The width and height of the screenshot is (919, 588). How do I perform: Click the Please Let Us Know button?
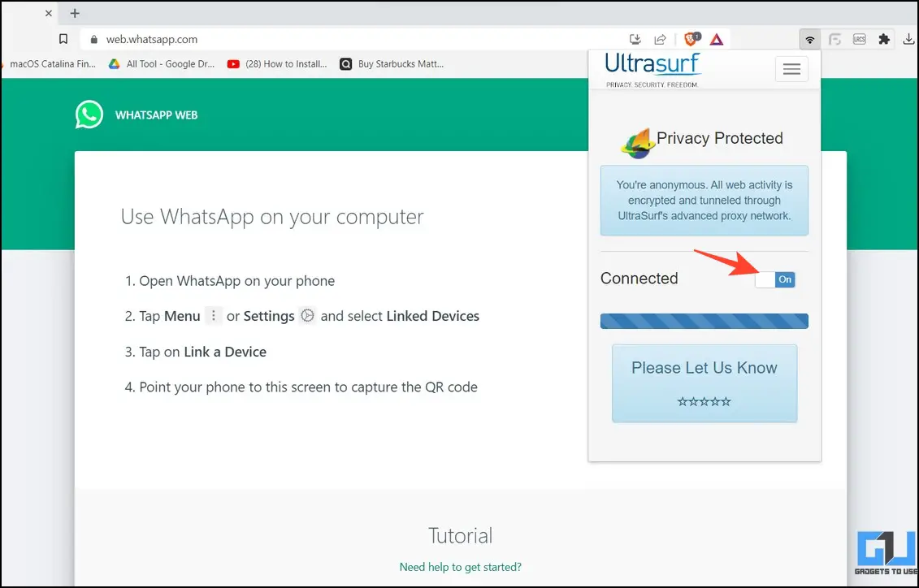click(704, 383)
